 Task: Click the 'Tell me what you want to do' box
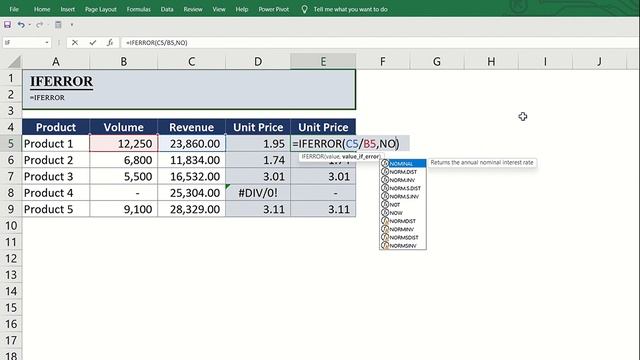tap(350, 9)
